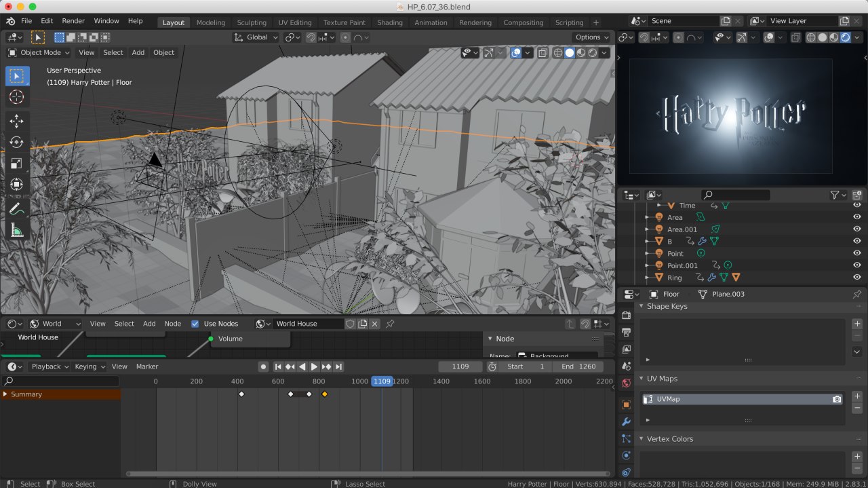
Task: Choose the Move tool
Action: [17, 121]
